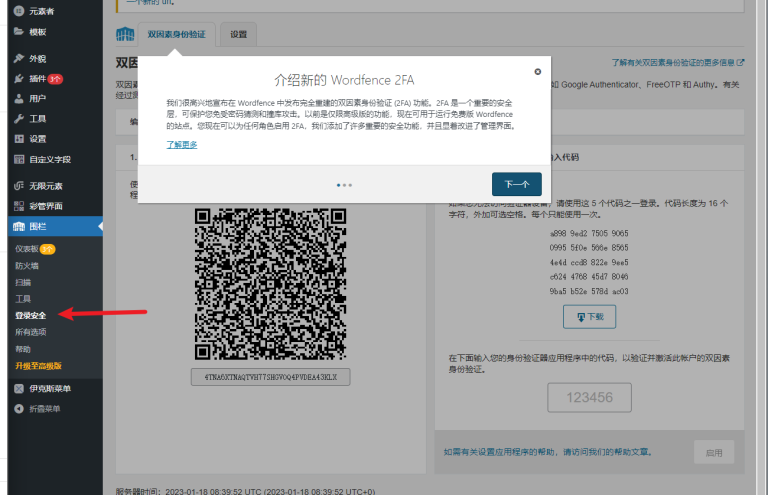Open 仪表板 in the Wordfence submenu
Viewport: 768px width, 495px height.
tap(26, 249)
